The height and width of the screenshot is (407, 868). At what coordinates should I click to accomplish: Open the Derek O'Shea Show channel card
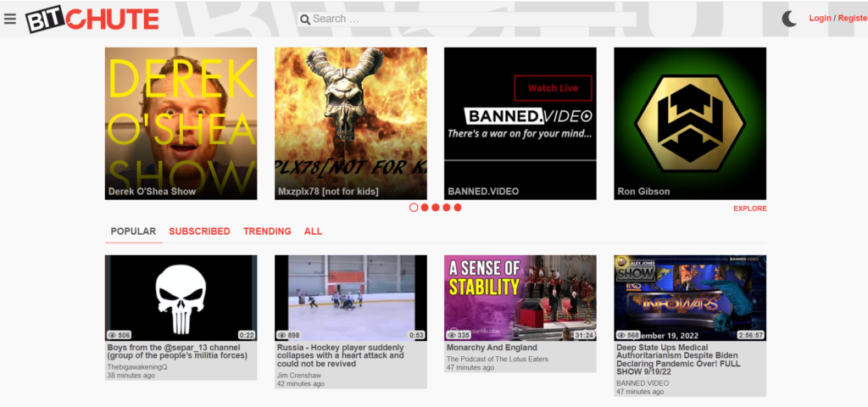click(x=181, y=123)
